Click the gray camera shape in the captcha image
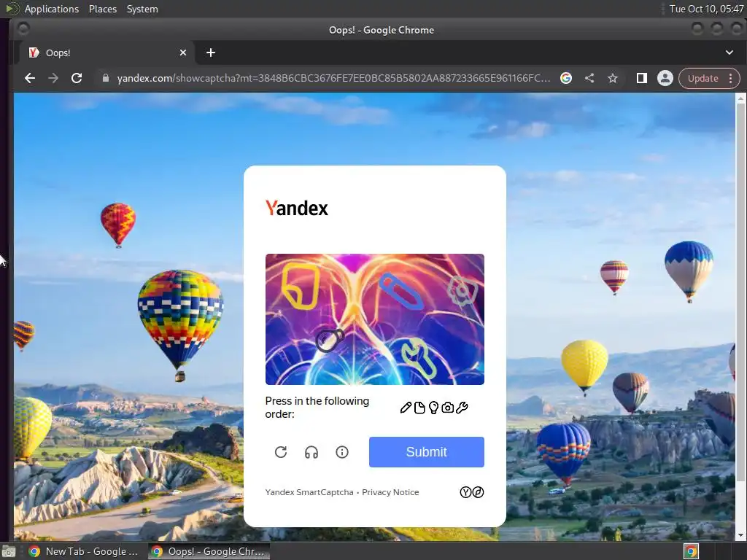The height and width of the screenshot is (560, 747). (x=462, y=290)
